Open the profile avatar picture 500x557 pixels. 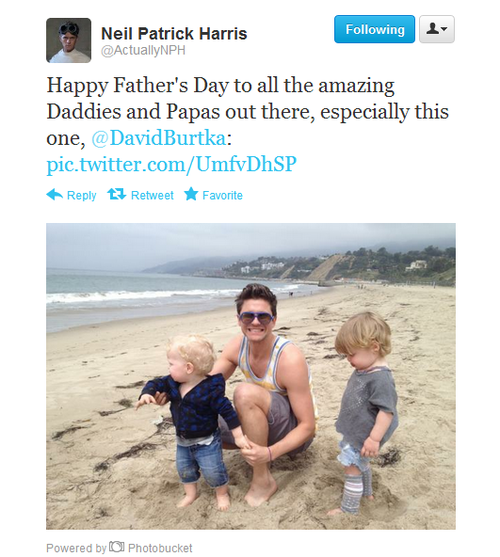pos(69,40)
